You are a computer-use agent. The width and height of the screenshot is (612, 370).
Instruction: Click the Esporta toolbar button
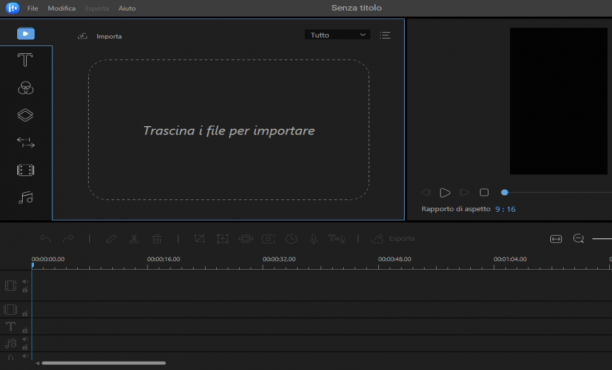(x=393, y=238)
